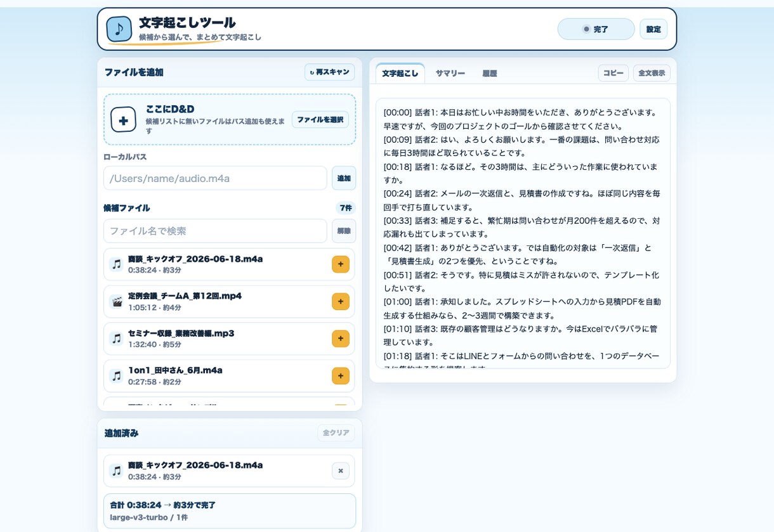Screen dimensions: 774x532
Task: Click transcript line at [00:33]
Action: tap(521, 227)
